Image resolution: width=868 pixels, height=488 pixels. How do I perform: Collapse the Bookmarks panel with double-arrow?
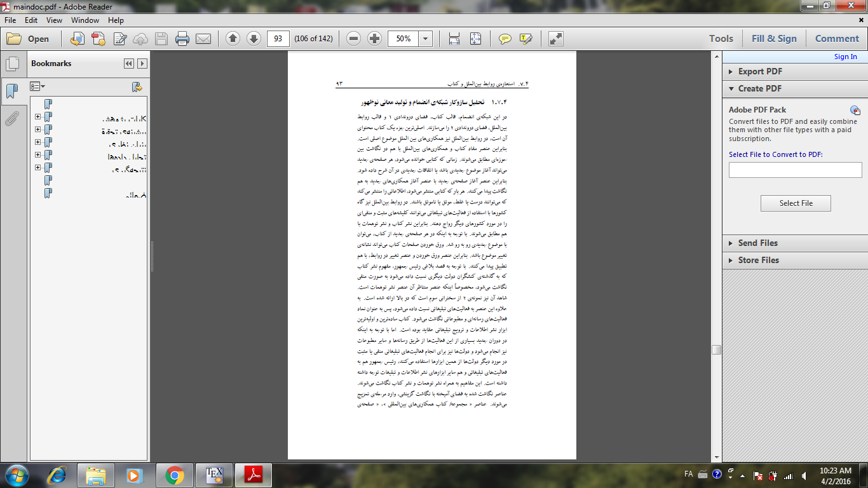129,64
